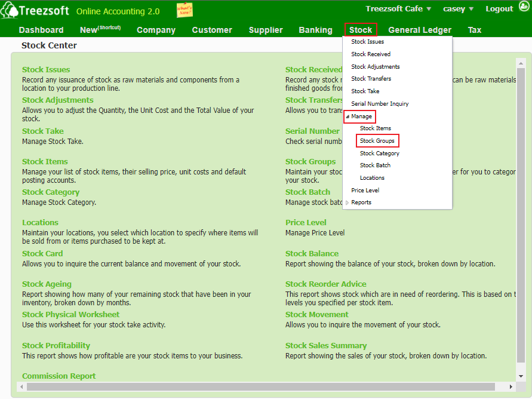Select Stock Groups in the Manage submenu

pyautogui.click(x=377, y=141)
